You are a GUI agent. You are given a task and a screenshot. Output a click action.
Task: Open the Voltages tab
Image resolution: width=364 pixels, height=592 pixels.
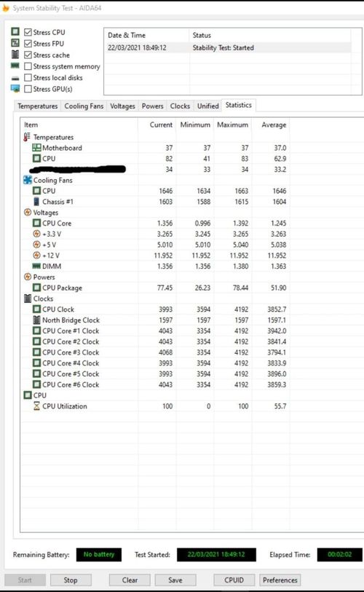(x=122, y=106)
